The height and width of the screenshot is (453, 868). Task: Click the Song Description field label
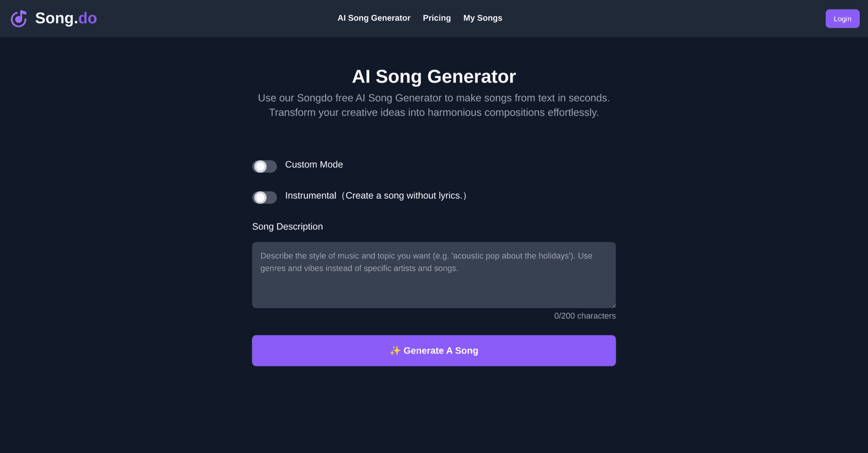pyautogui.click(x=287, y=226)
